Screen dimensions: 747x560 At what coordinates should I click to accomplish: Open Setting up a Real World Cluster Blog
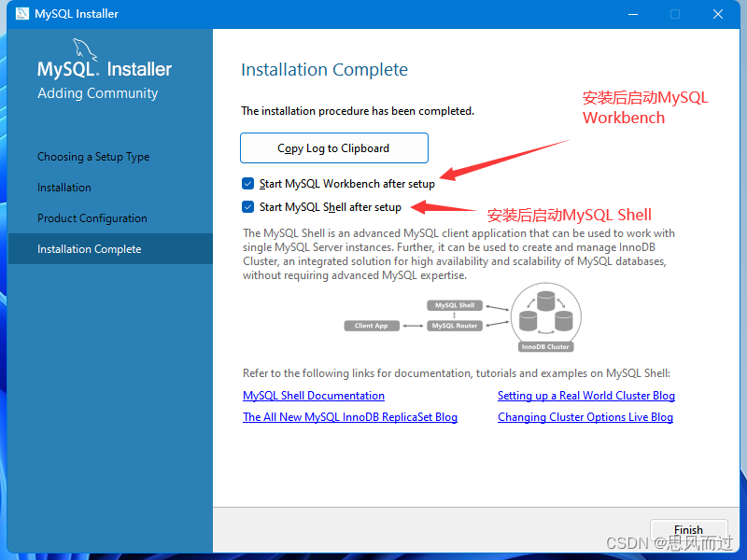586,396
